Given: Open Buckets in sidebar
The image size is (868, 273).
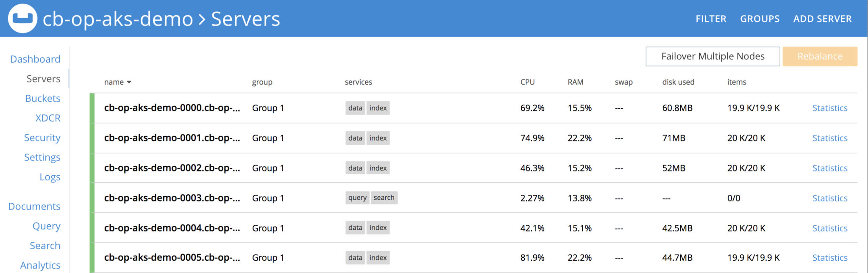Looking at the screenshot, I should (42, 98).
